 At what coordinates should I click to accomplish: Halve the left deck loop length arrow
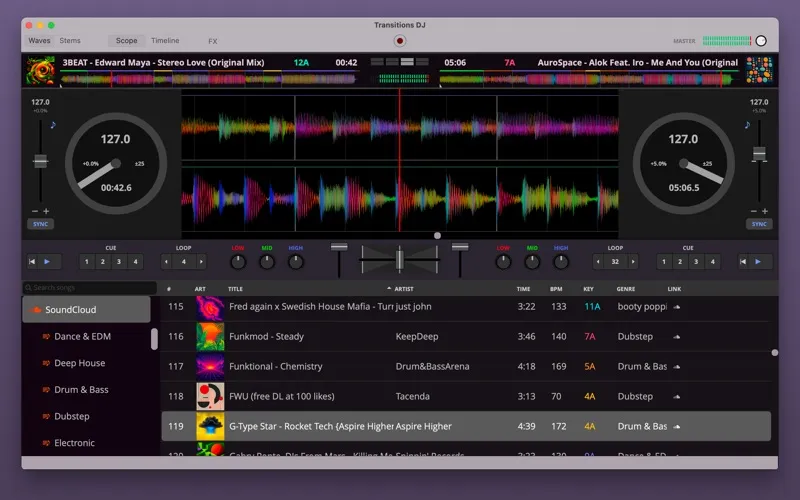coord(166,262)
